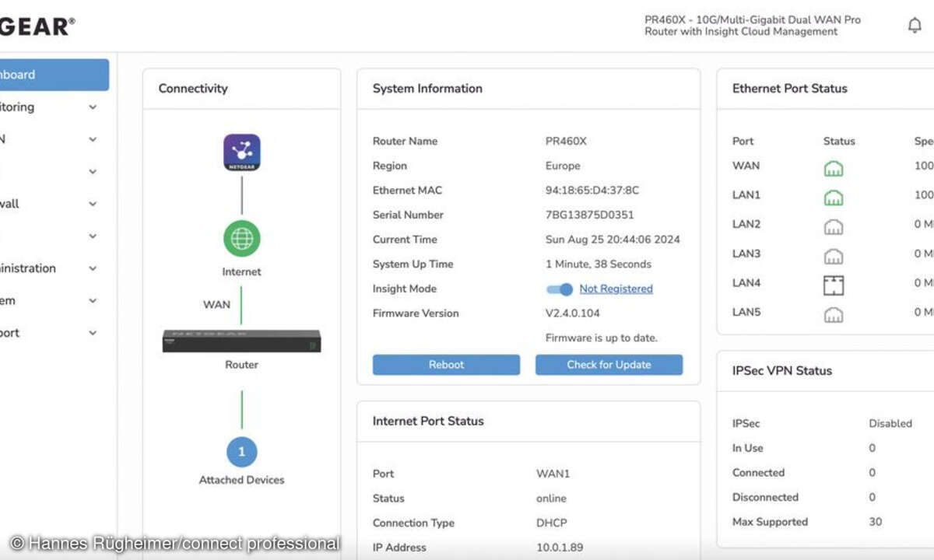The height and width of the screenshot is (560, 934).
Task: Click the Region value Europe
Action: pyautogui.click(x=563, y=166)
